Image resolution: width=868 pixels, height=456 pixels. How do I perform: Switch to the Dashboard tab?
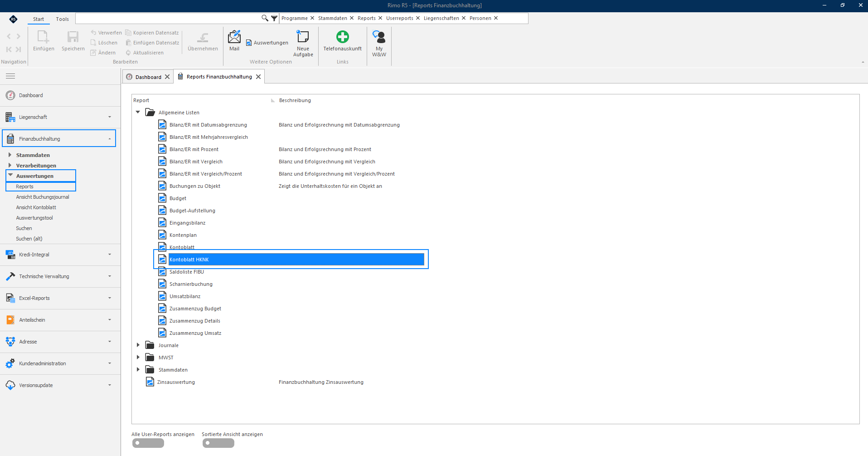pos(148,77)
